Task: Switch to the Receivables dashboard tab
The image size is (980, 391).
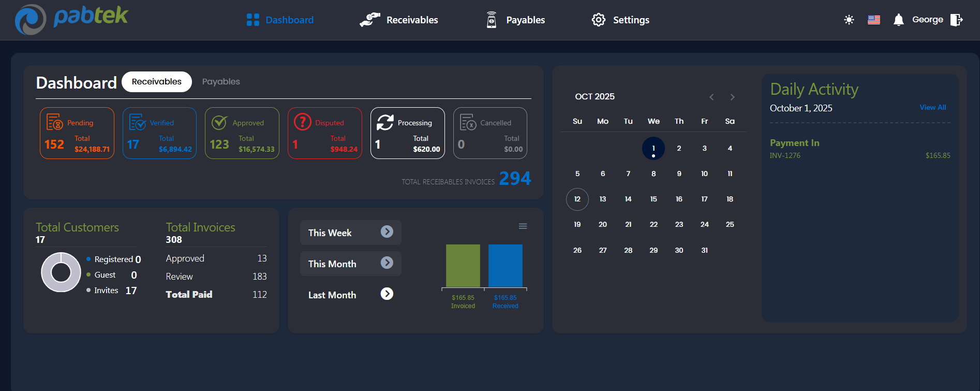Action: [x=157, y=82]
